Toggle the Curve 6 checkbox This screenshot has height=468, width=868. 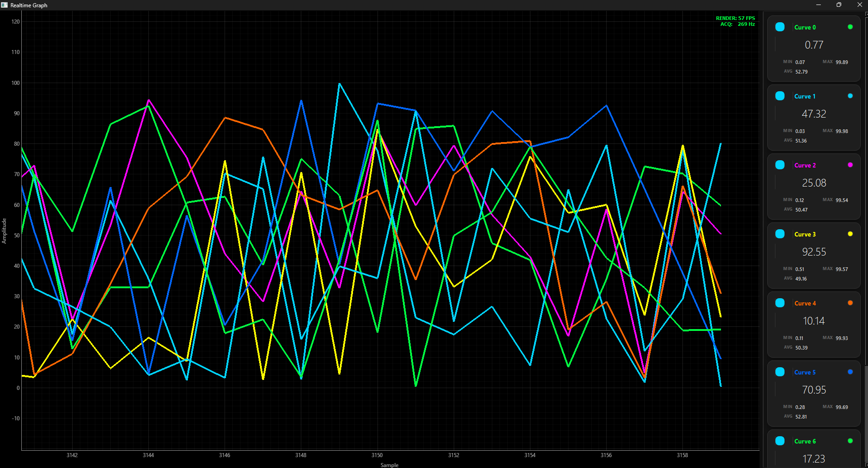coord(780,441)
